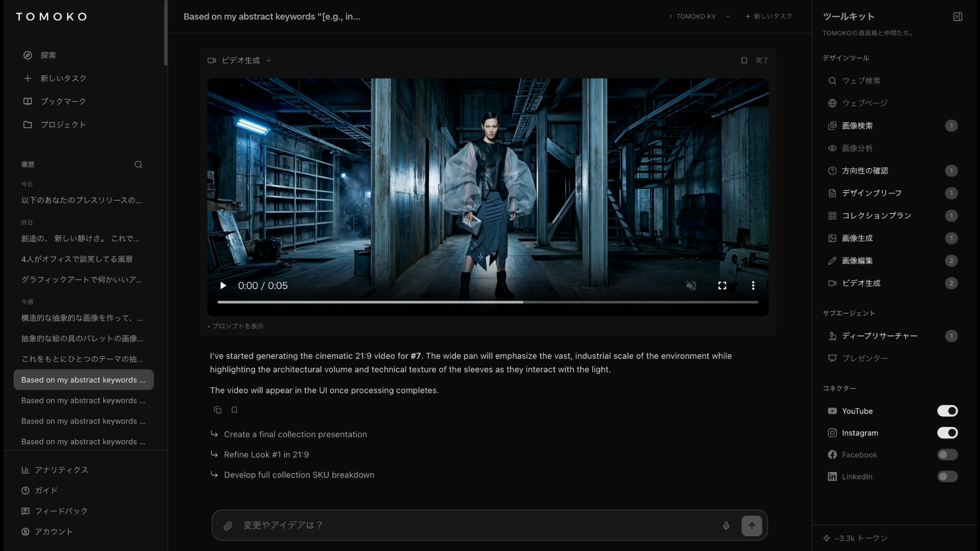Unmute the video audio
Screen dimensions: 980x551
691,286
